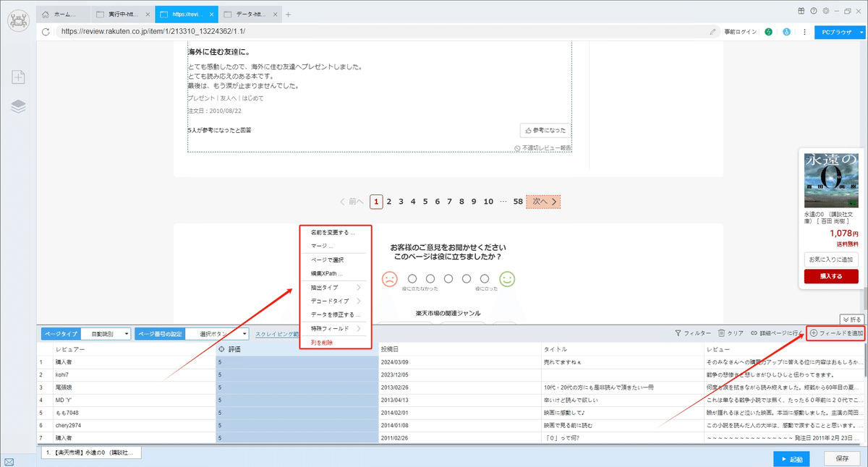Click the 事前ログイン button
The width and height of the screenshot is (868, 467).
coord(741,32)
